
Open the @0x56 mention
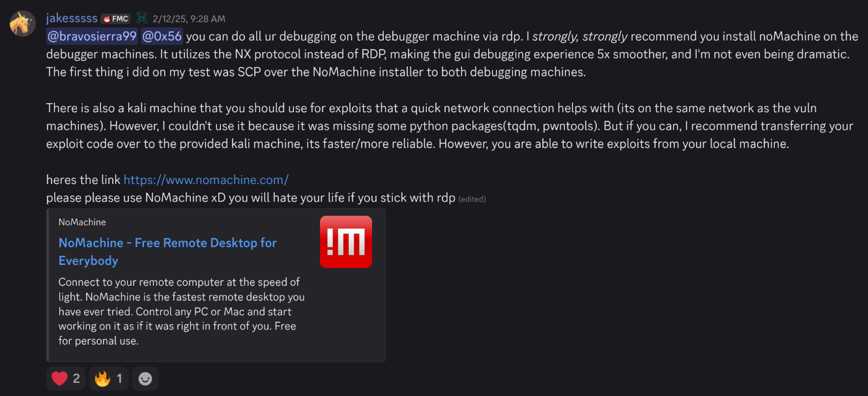point(162,37)
